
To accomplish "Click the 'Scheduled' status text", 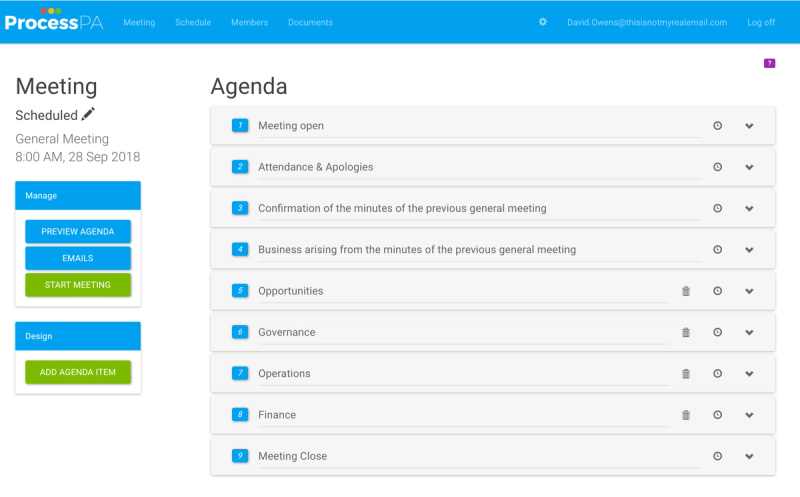I will click(x=46, y=115).
